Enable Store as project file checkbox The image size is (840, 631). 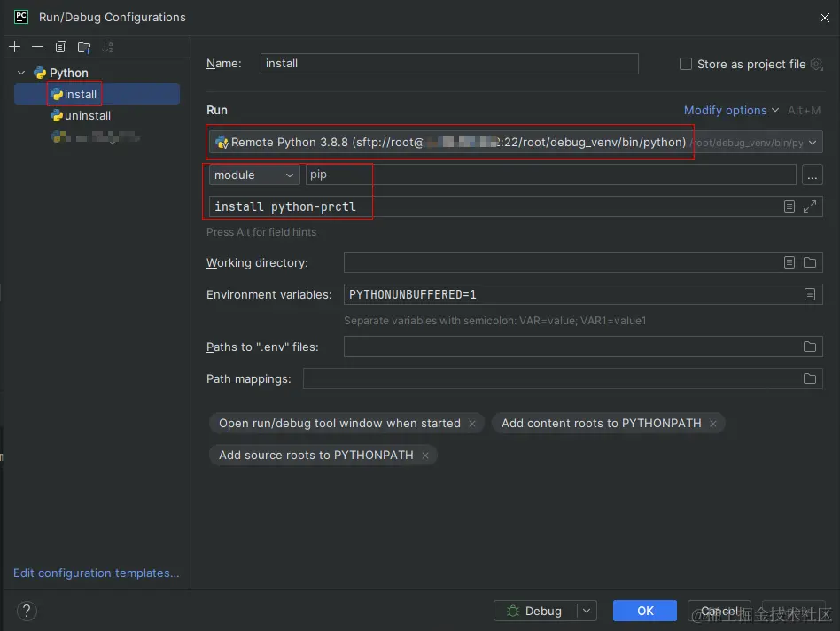pos(685,65)
